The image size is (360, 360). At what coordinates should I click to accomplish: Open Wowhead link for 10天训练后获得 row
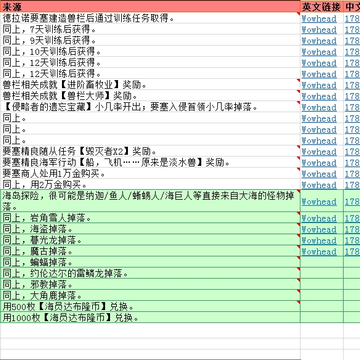[319, 52]
